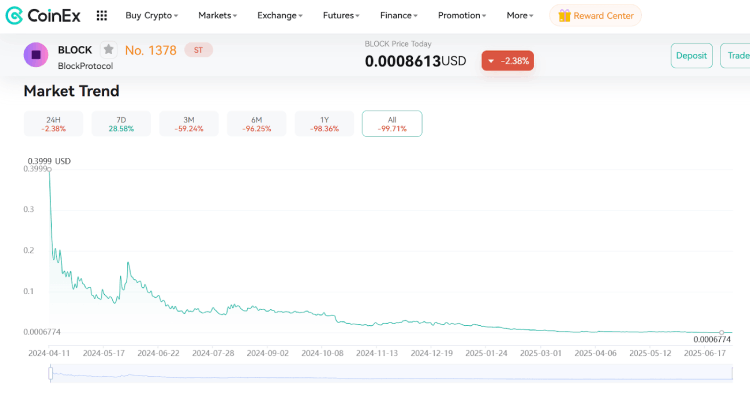The width and height of the screenshot is (750, 415).
Task: Click the 2025-03-01 axis date
Action: coord(541,353)
